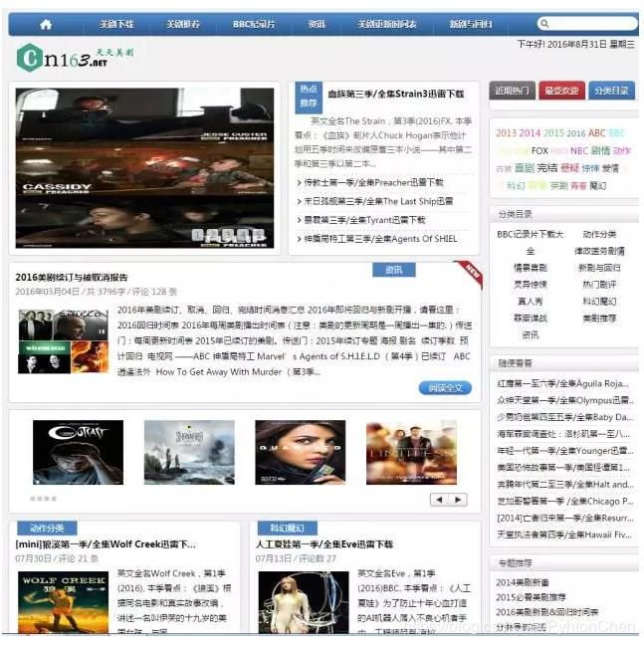Screen dimensions: 644x645
Task: Open the Eve poster image
Action: tap(304, 602)
